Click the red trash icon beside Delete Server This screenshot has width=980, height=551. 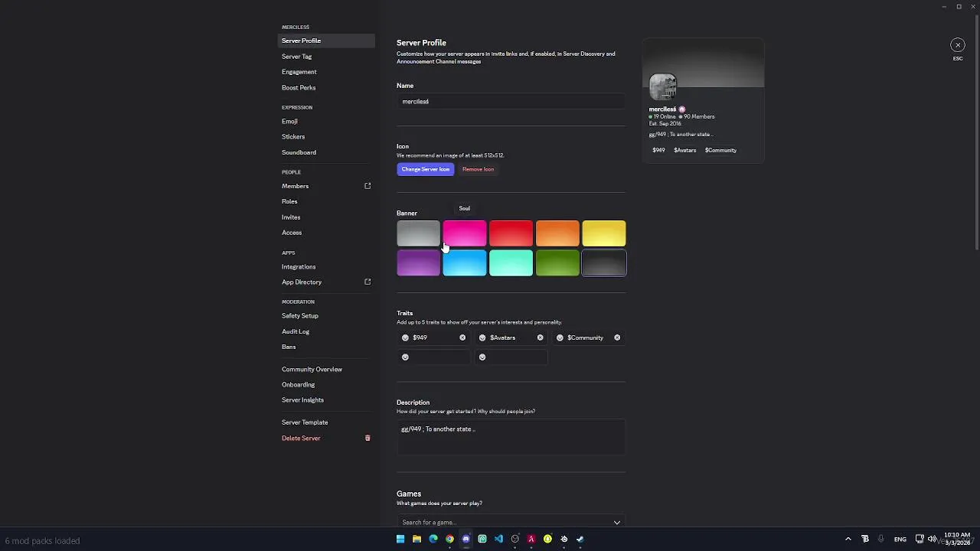(x=367, y=439)
